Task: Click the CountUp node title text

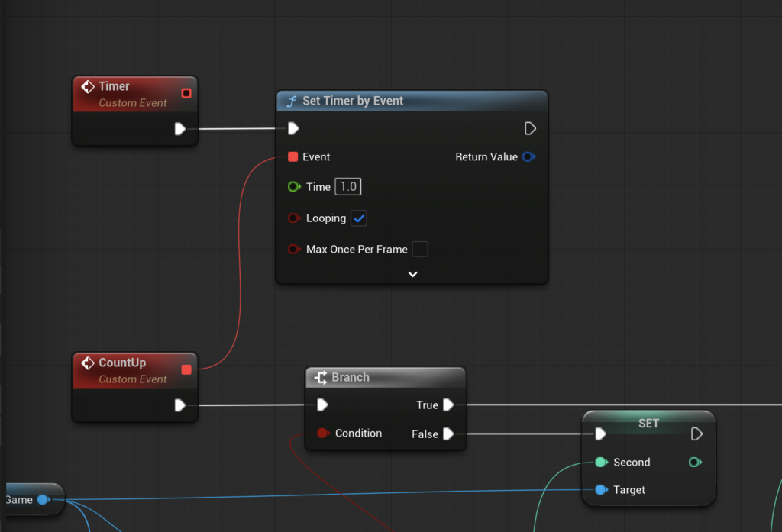Action: pos(122,363)
